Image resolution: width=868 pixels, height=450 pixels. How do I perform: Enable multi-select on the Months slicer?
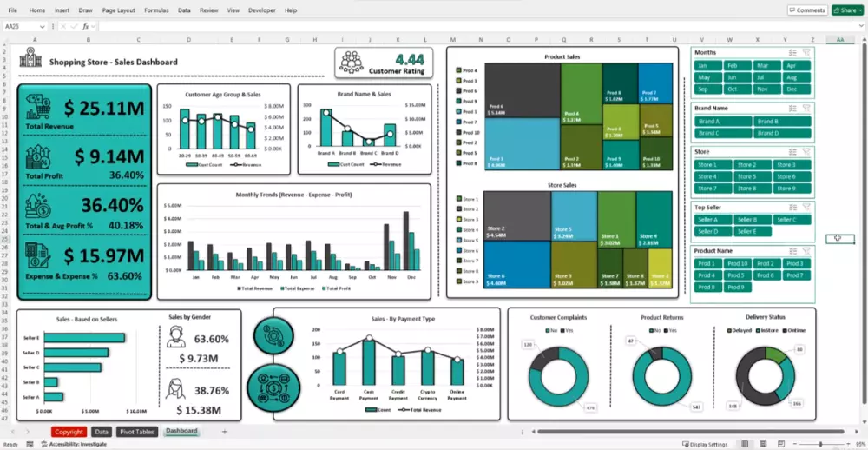click(792, 52)
